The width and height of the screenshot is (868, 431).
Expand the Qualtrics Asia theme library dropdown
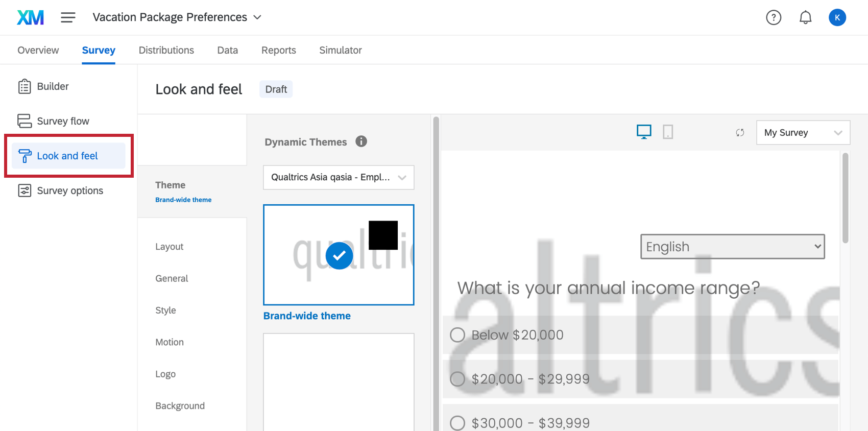pyautogui.click(x=339, y=177)
